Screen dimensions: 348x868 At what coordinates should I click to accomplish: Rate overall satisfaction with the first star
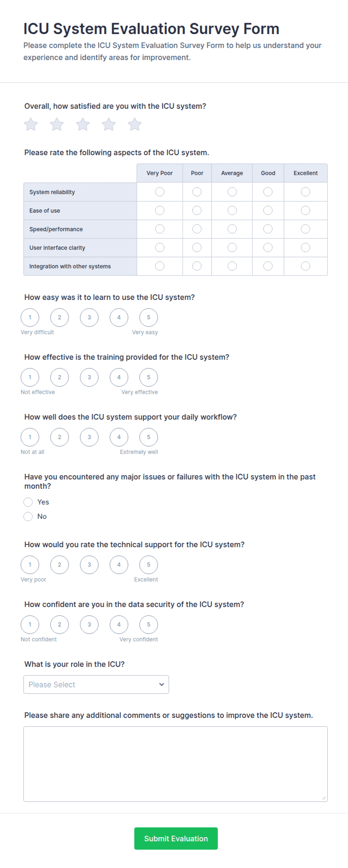coord(31,124)
